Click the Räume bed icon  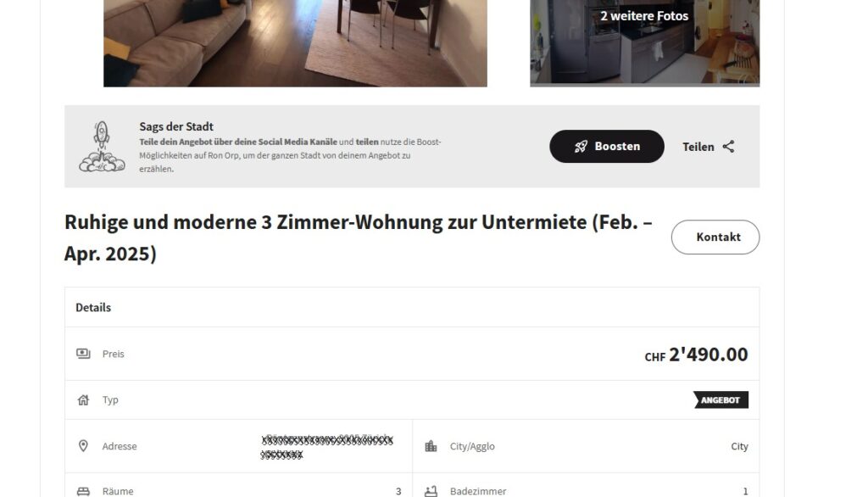(x=83, y=491)
